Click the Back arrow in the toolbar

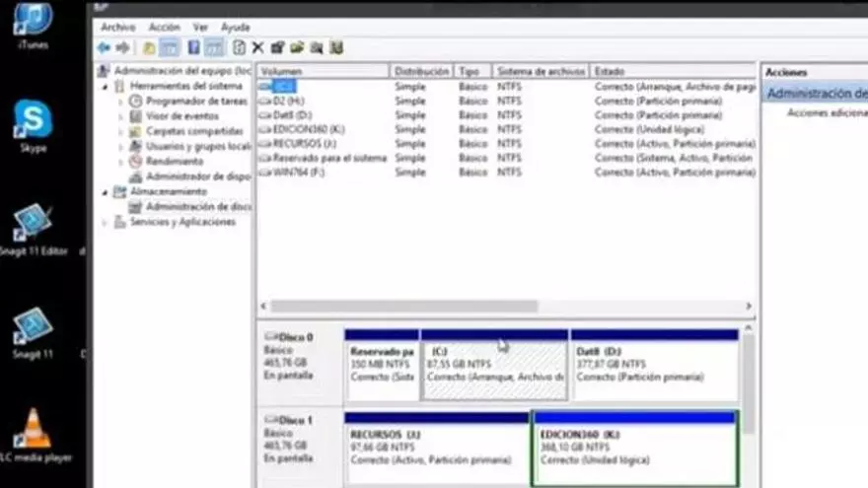(104, 47)
